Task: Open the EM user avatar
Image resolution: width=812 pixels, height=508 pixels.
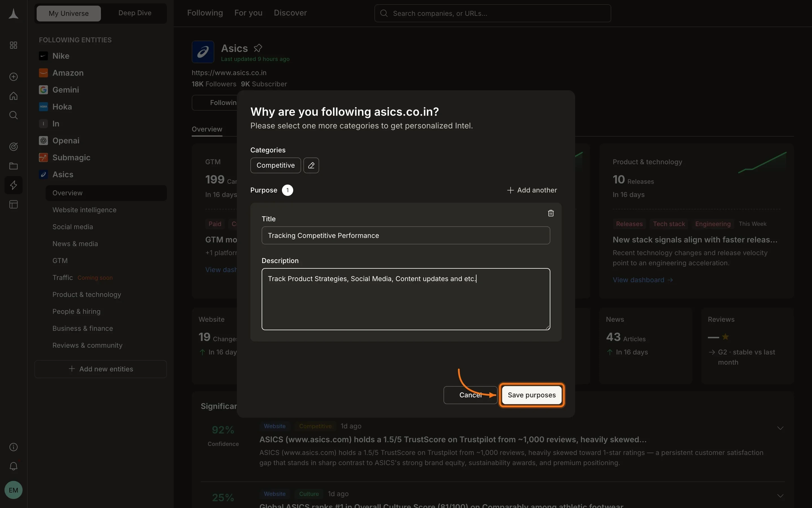Action: (14, 490)
